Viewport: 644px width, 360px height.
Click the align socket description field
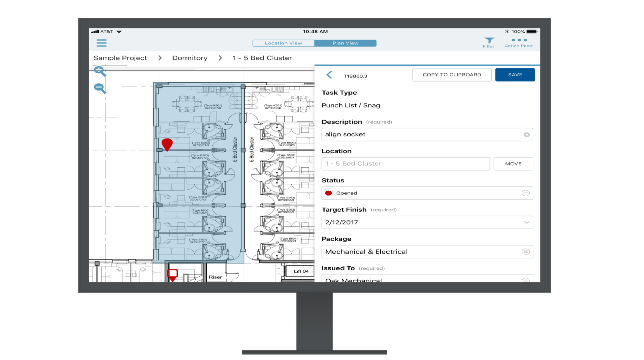420,135
